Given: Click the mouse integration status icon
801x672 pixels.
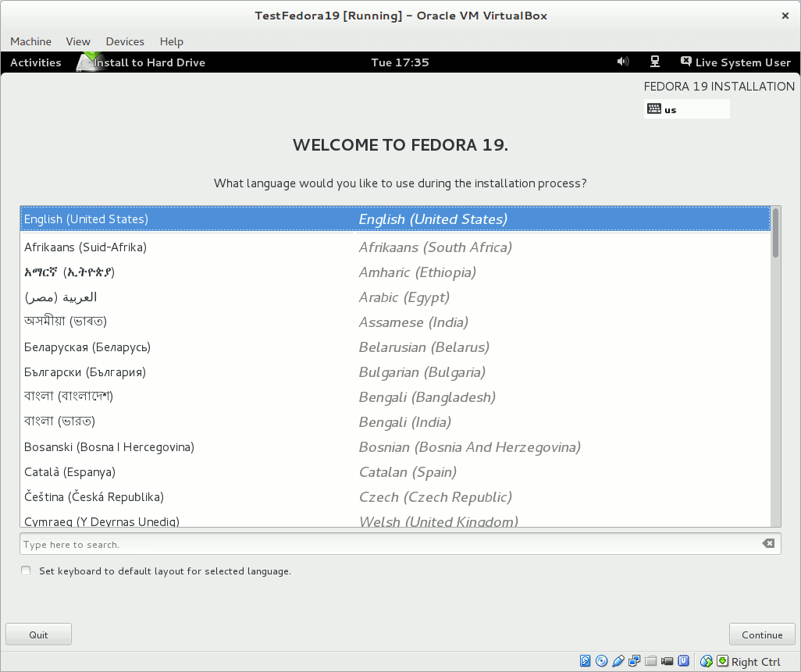Looking at the screenshot, I should (707, 661).
